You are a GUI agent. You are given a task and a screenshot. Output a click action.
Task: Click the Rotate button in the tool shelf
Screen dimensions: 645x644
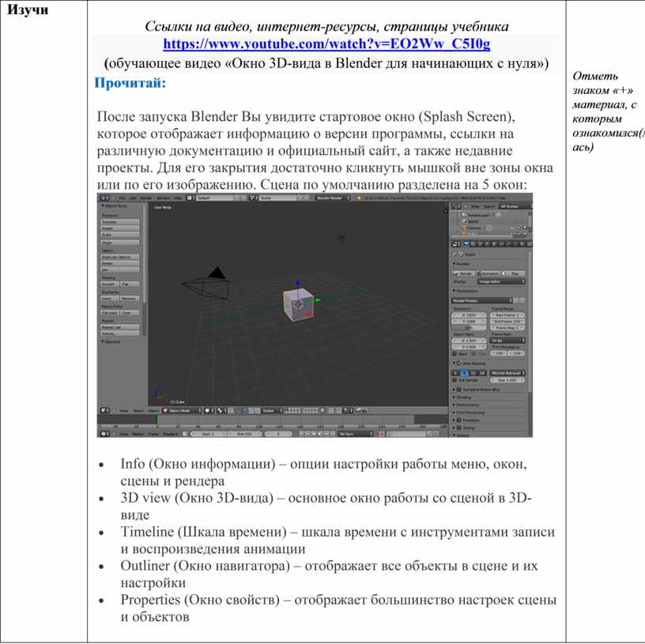119,228
